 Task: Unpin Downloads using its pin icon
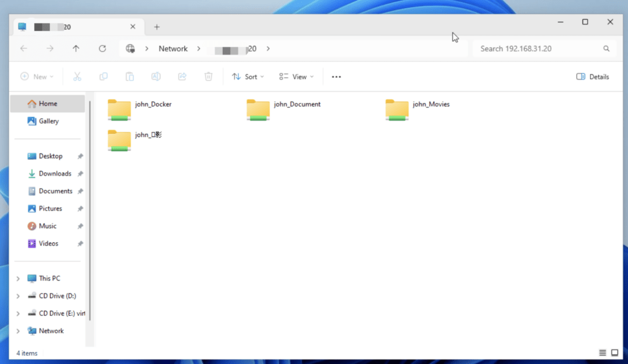click(x=80, y=174)
